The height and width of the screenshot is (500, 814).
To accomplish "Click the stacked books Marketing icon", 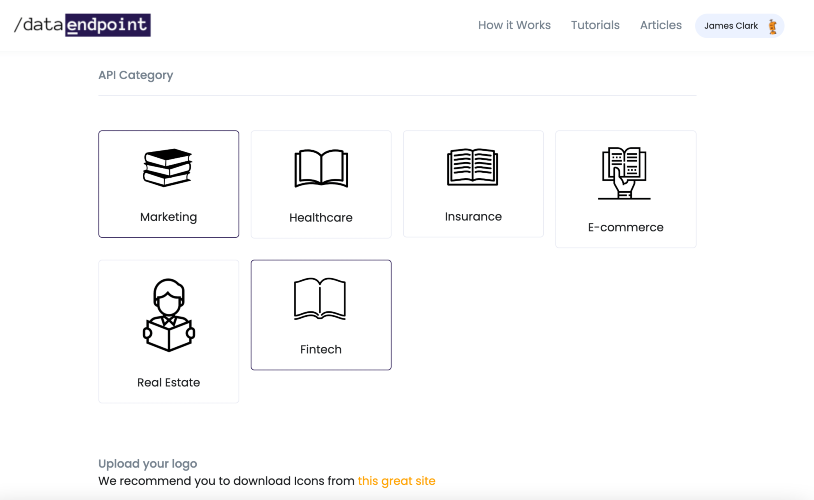I will tap(168, 168).
